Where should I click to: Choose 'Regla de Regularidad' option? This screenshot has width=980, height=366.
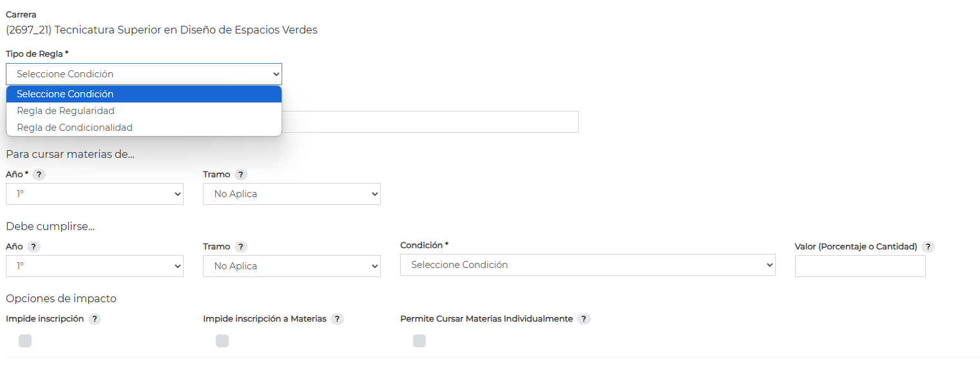pos(66,111)
